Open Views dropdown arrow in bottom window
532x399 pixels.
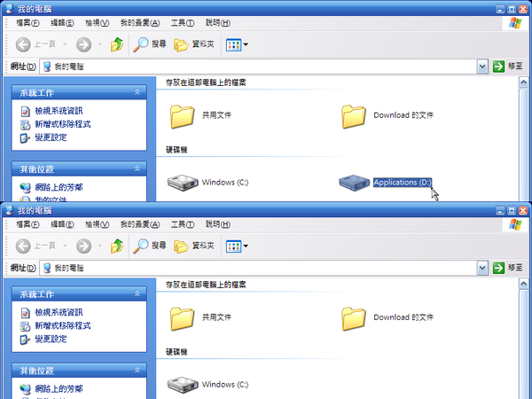246,246
